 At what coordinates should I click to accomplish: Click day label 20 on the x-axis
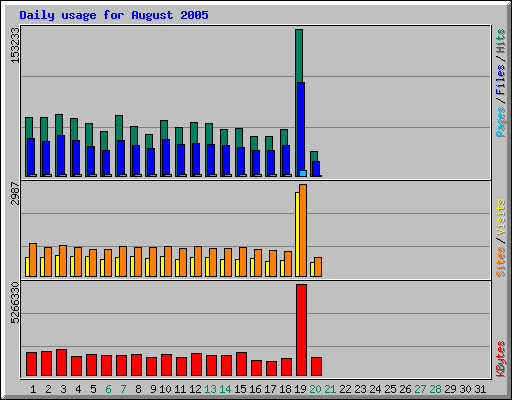pyautogui.click(x=315, y=389)
